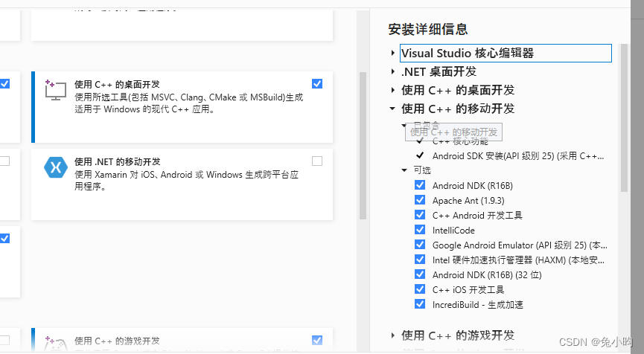This screenshot has width=644, height=354.
Task: Click IncrediBuild - 生成加速 label text
Action: tap(478, 305)
